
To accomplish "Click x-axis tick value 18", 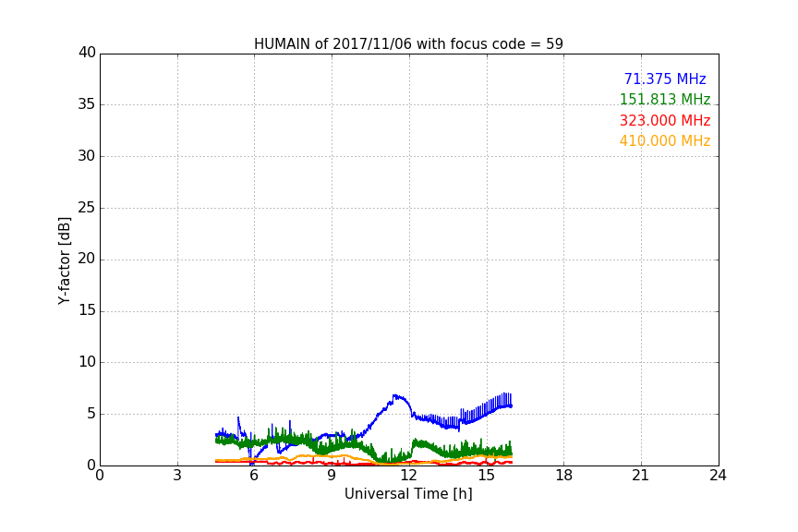I will (564, 476).
